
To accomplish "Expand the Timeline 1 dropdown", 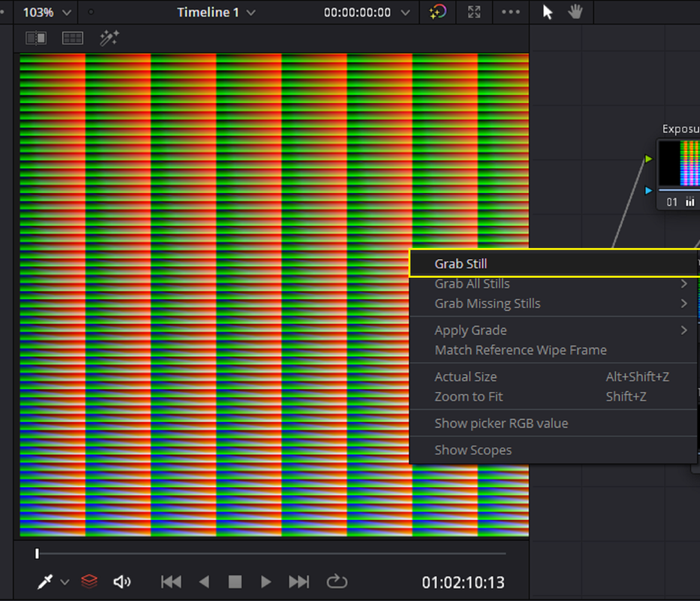I will click(x=216, y=13).
